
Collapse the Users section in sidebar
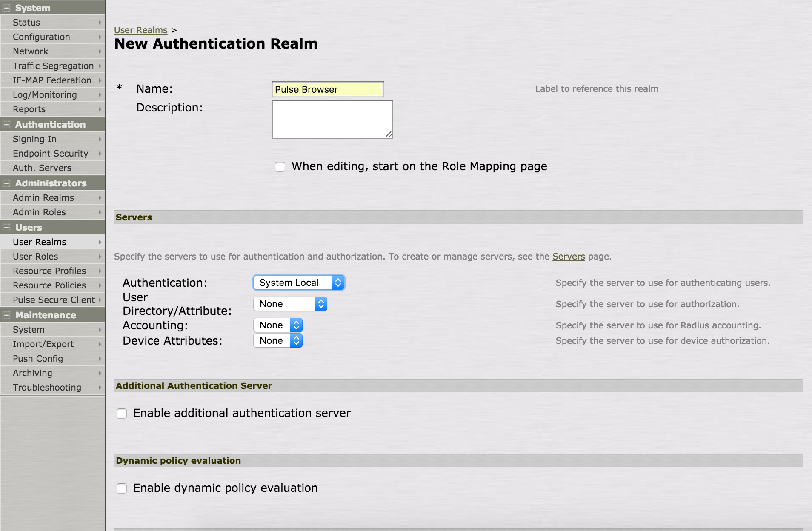point(6,227)
